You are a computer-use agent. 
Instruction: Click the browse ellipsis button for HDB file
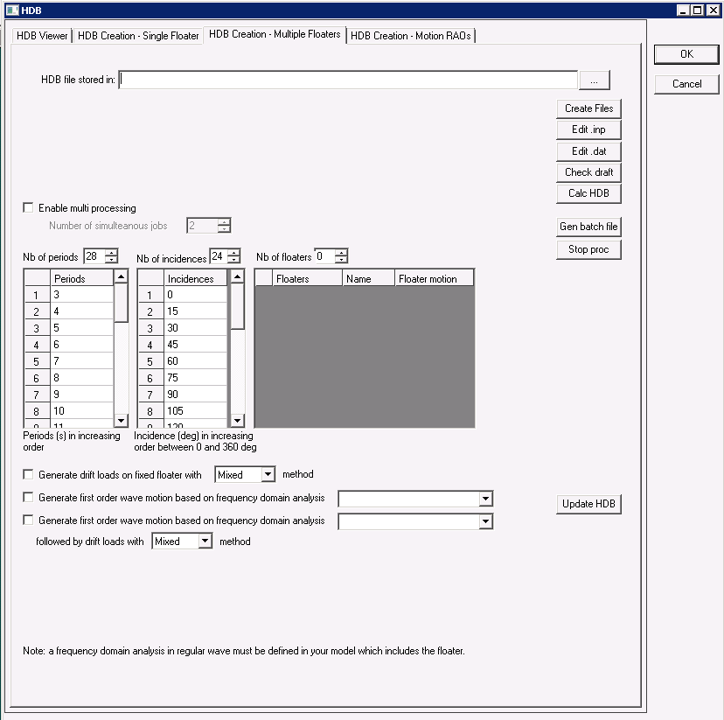tap(593, 80)
